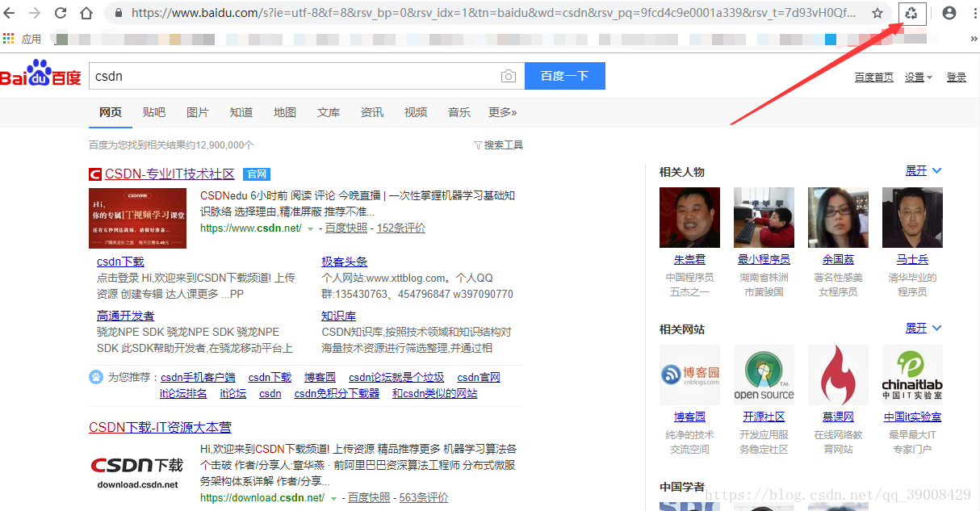
Task: Open the 设置 dropdown menu
Action: (919, 77)
